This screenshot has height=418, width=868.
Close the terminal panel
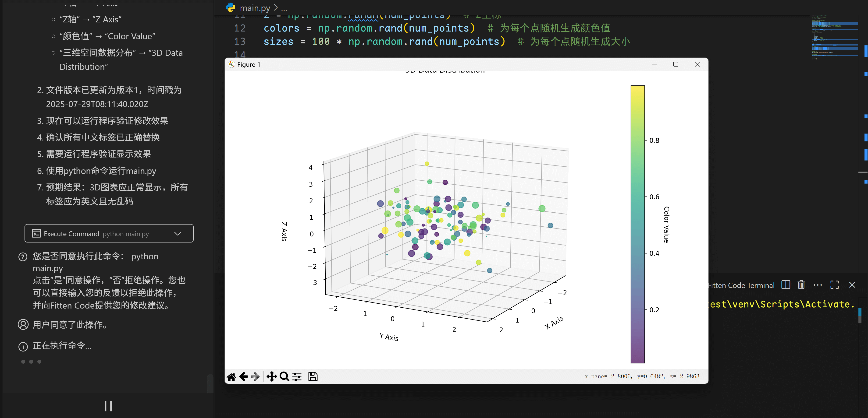(x=852, y=285)
